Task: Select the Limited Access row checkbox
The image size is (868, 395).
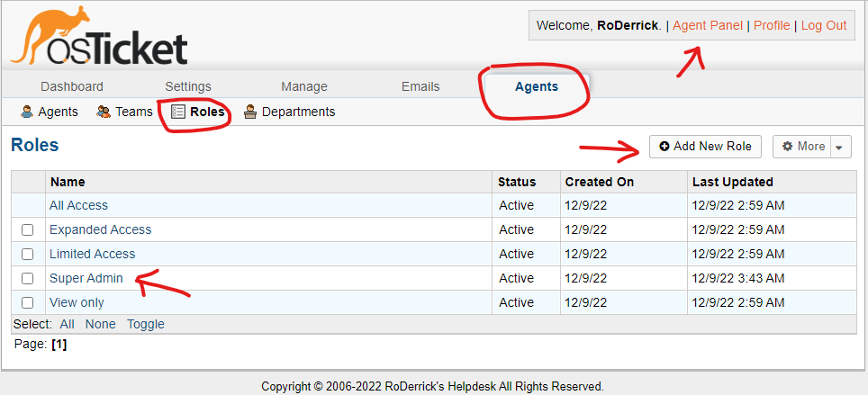Action: (x=27, y=254)
